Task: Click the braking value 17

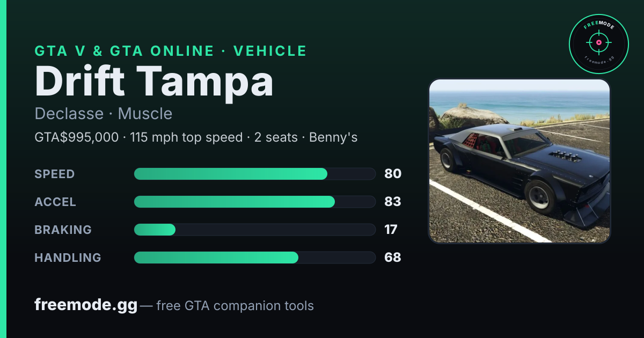Action: pos(391,230)
